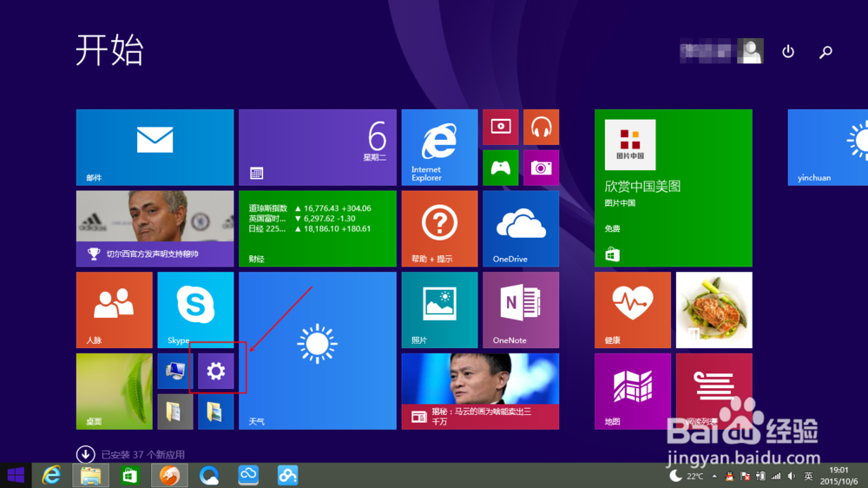Open the Maps (地图) tile
Image resolution: width=868 pixels, height=488 pixels.
pos(633,392)
